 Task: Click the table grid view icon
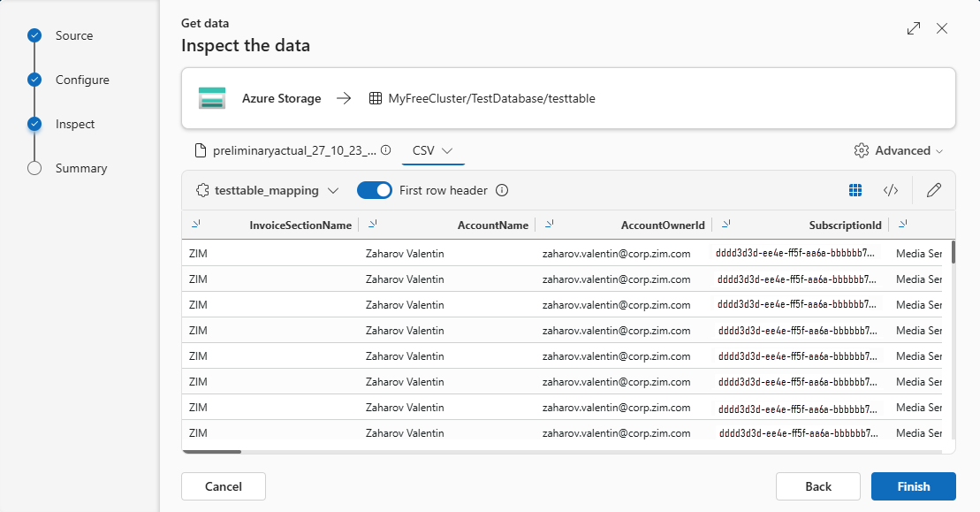pyautogui.click(x=855, y=190)
